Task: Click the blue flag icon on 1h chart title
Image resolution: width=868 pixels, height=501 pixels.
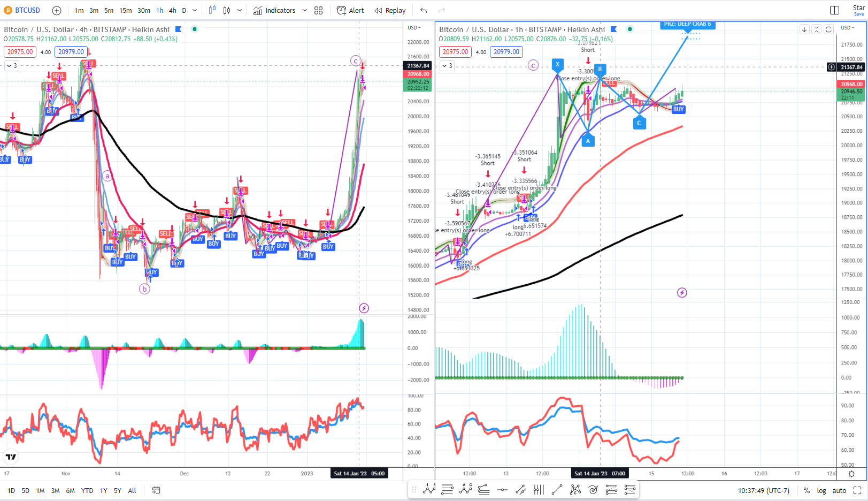Action: 614,29
